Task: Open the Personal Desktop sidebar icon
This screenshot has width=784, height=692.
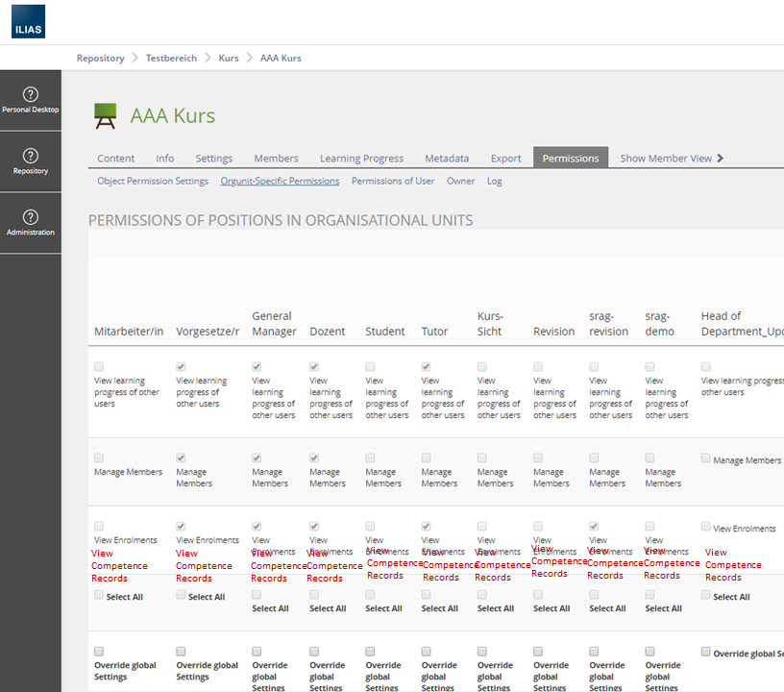Action: (31, 95)
